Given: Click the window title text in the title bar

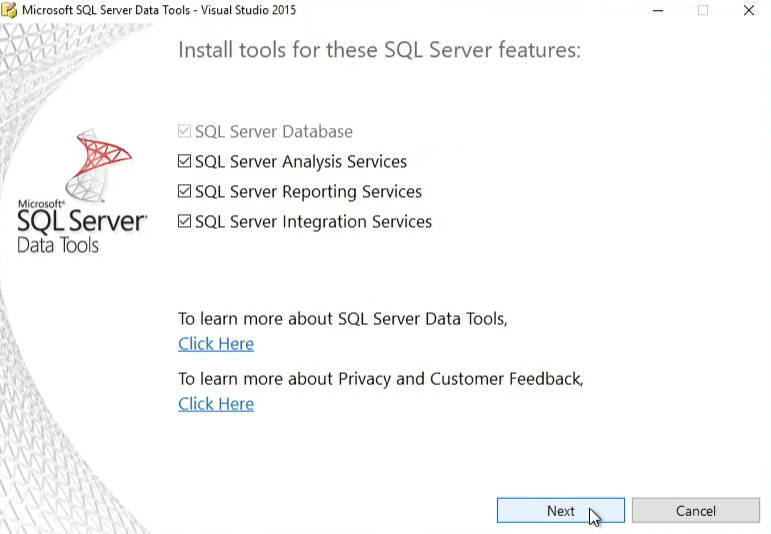Looking at the screenshot, I should (159, 10).
